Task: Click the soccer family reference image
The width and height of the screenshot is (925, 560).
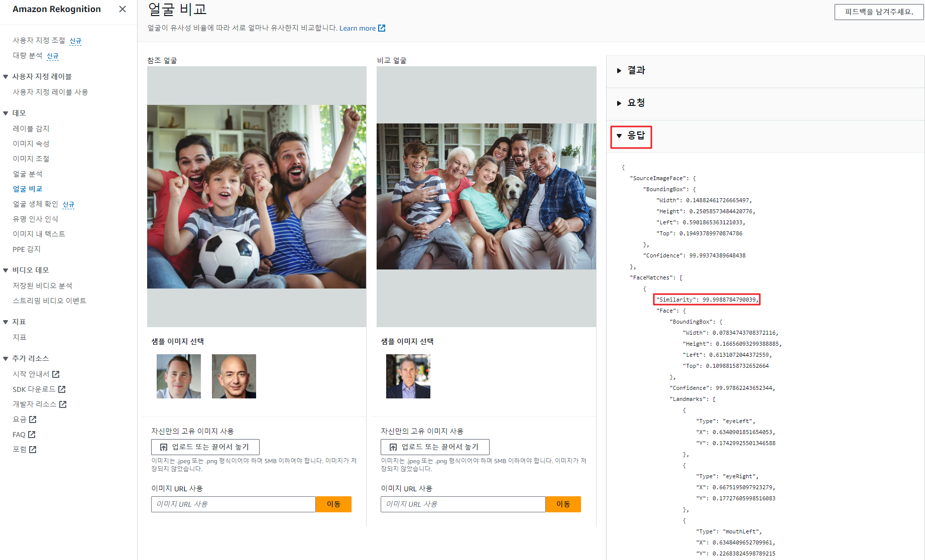Action: click(257, 197)
